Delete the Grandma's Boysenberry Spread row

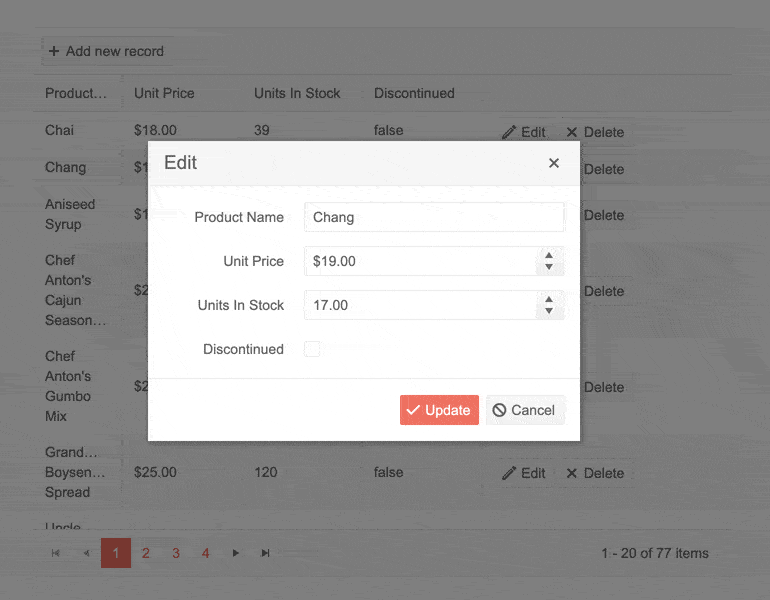[594, 473]
